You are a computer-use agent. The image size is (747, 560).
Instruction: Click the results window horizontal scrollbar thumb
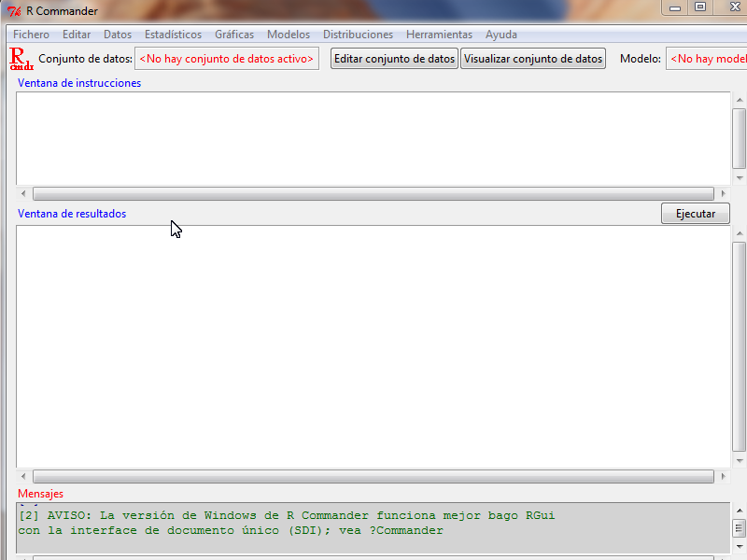(x=373, y=476)
